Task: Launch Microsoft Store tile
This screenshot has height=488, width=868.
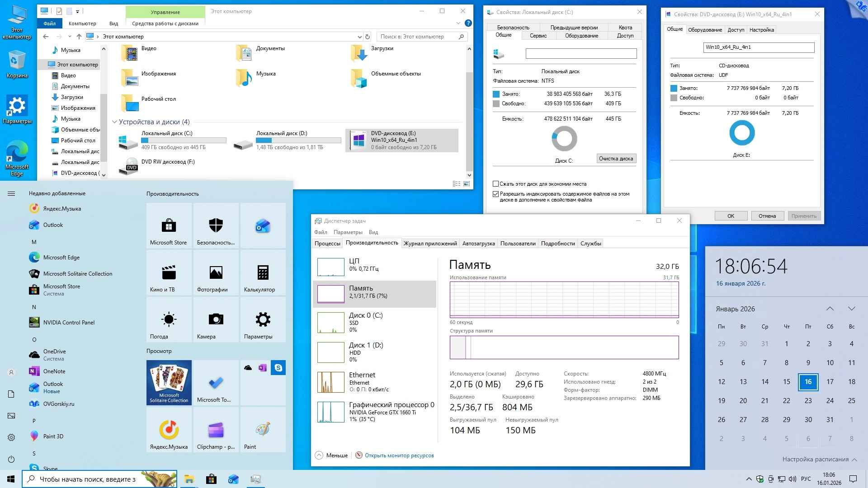Action: 169,225
